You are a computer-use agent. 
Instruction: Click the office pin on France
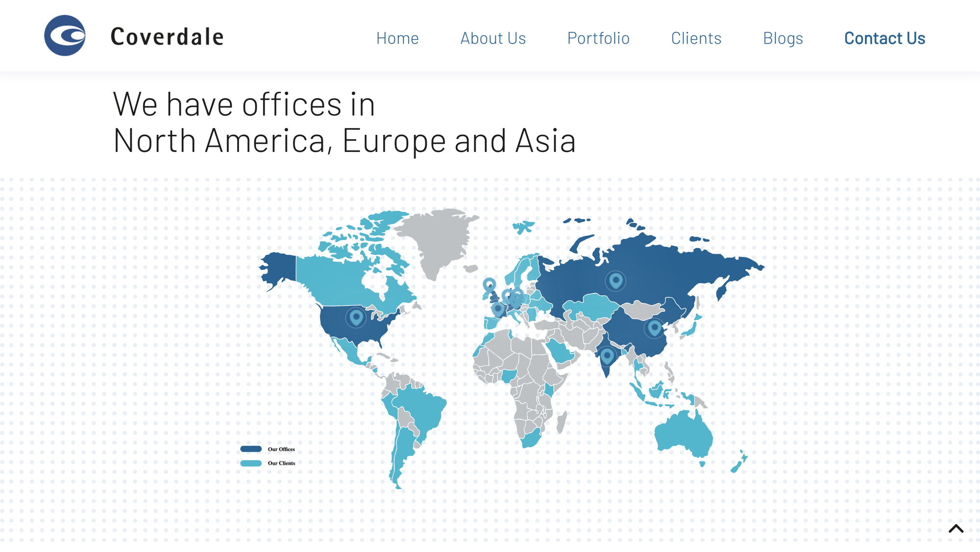(x=498, y=309)
